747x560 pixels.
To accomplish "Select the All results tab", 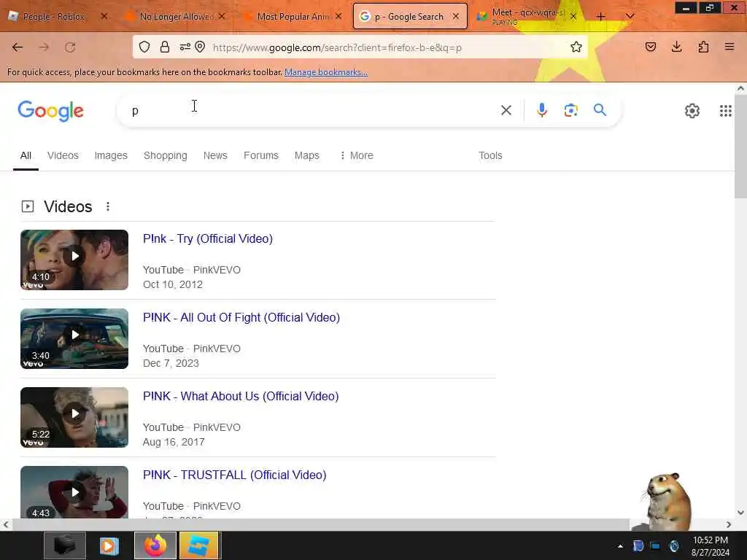I will [26, 155].
